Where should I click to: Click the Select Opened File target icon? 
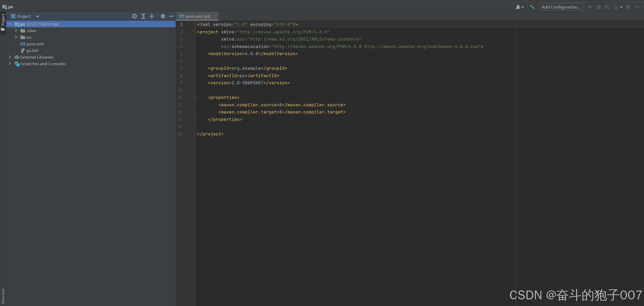click(x=135, y=16)
